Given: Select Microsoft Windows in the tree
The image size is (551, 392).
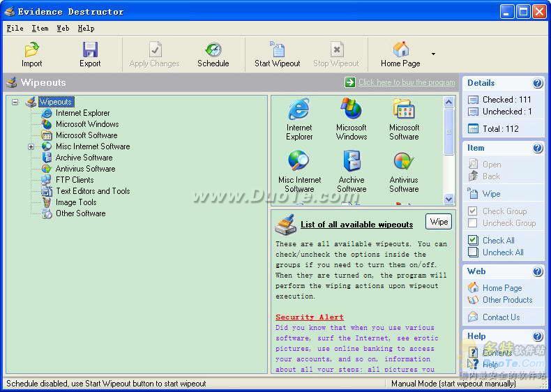Looking at the screenshot, I should coord(87,124).
